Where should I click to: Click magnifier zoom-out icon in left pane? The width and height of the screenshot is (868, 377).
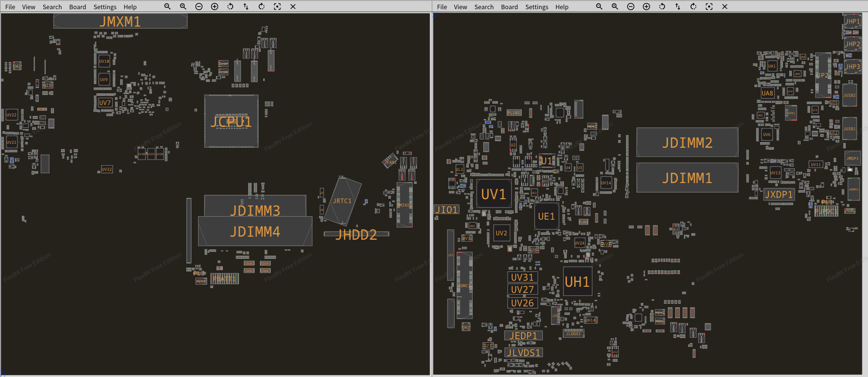[167, 7]
